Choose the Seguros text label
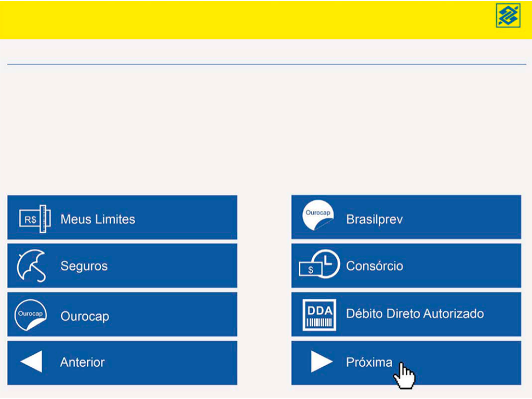532x399 pixels. pyautogui.click(x=84, y=266)
